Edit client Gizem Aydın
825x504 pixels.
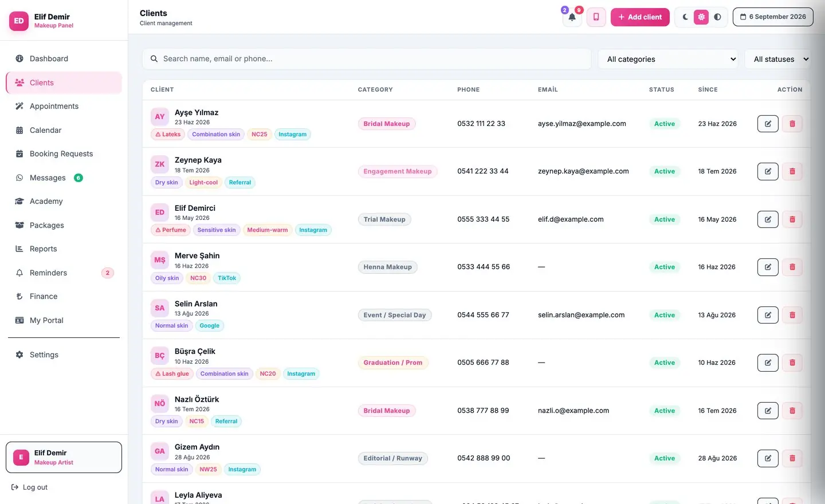click(x=768, y=458)
